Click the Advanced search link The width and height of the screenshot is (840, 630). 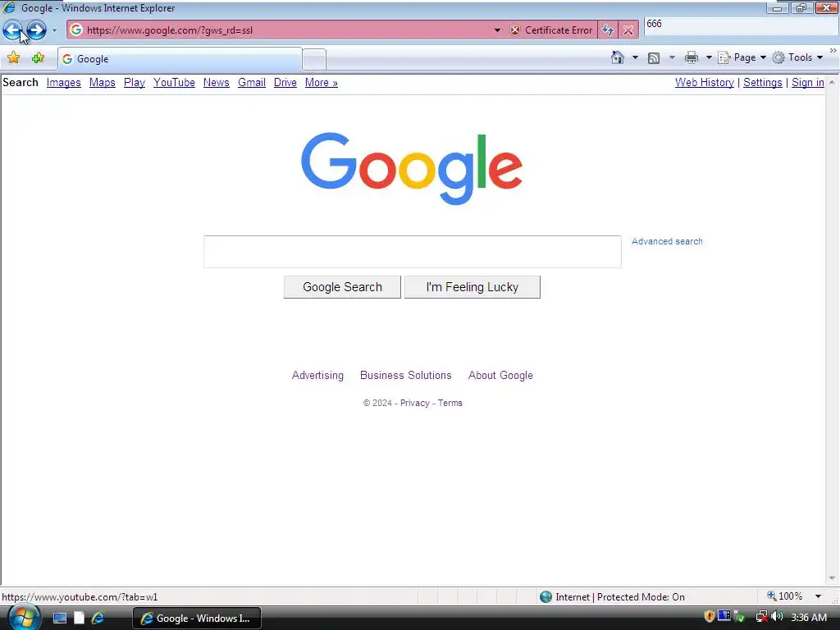point(667,242)
